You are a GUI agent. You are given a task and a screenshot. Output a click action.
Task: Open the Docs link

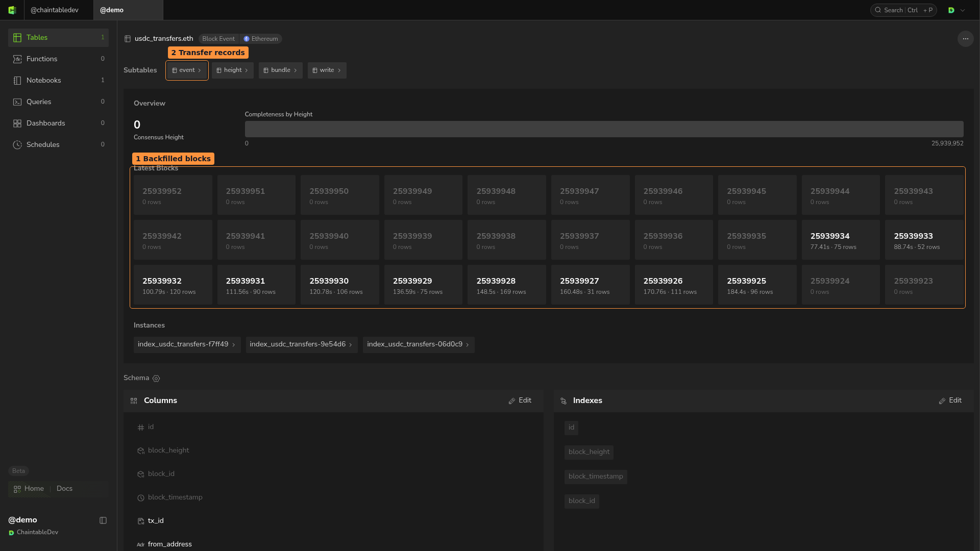tap(64, 489)
